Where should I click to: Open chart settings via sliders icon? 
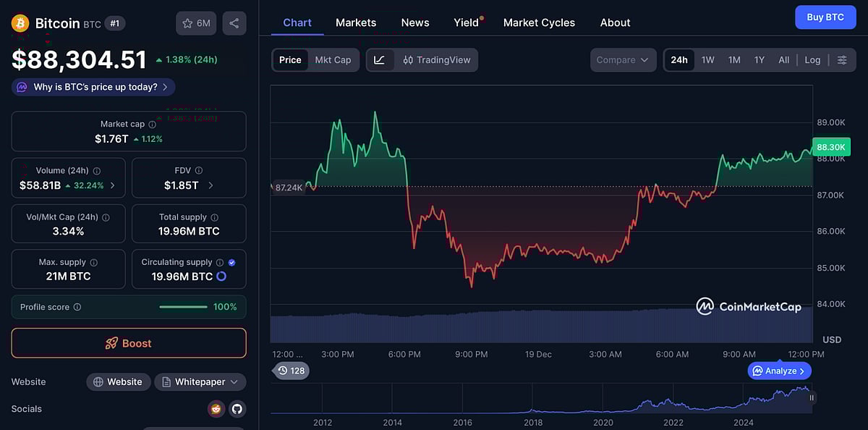842,60
